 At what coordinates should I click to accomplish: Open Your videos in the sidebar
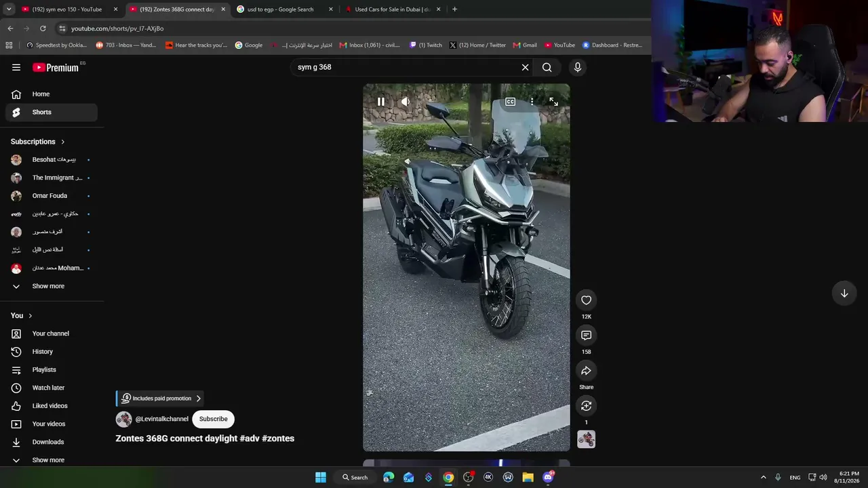(52, 424)
